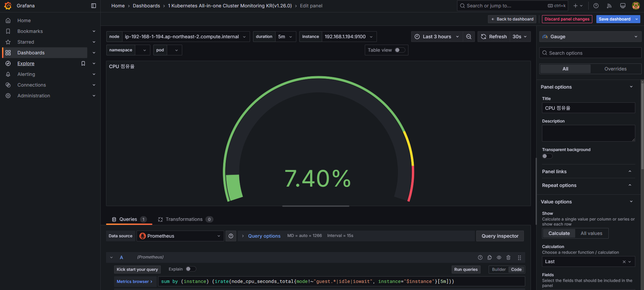644x290 pixels.
Task: Open the user profile avatar
Action: click(x=636, y=6)
